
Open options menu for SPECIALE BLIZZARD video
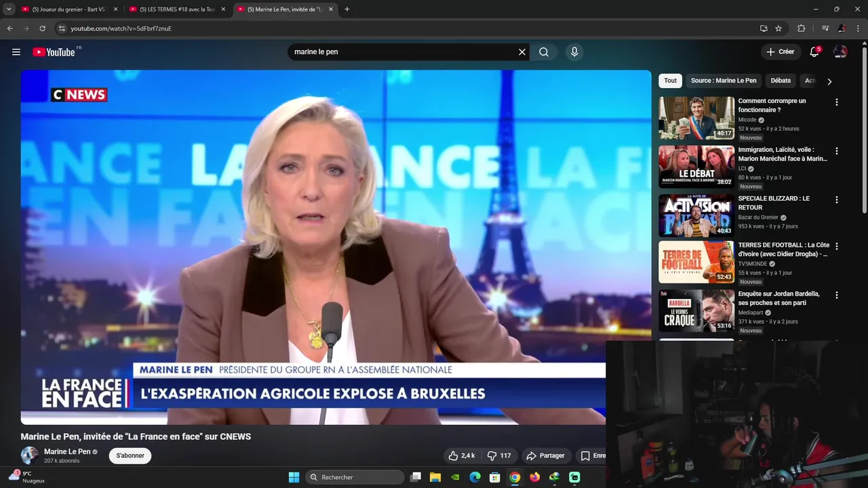coord(836,200)
